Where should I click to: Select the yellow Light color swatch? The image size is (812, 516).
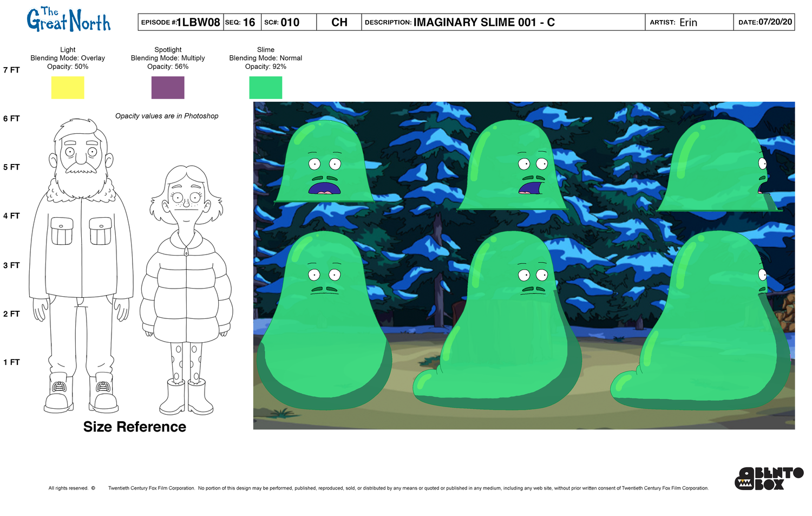click(x=68, y=88)
